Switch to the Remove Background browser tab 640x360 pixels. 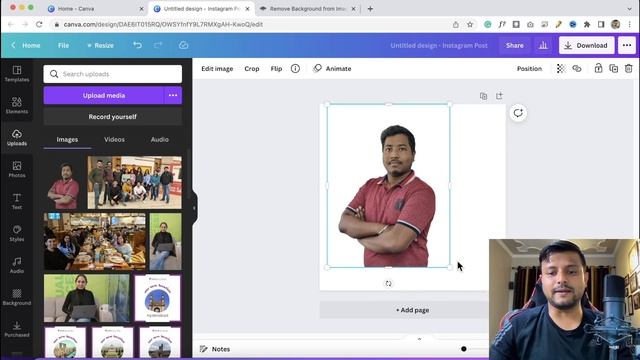coord(307,9)
